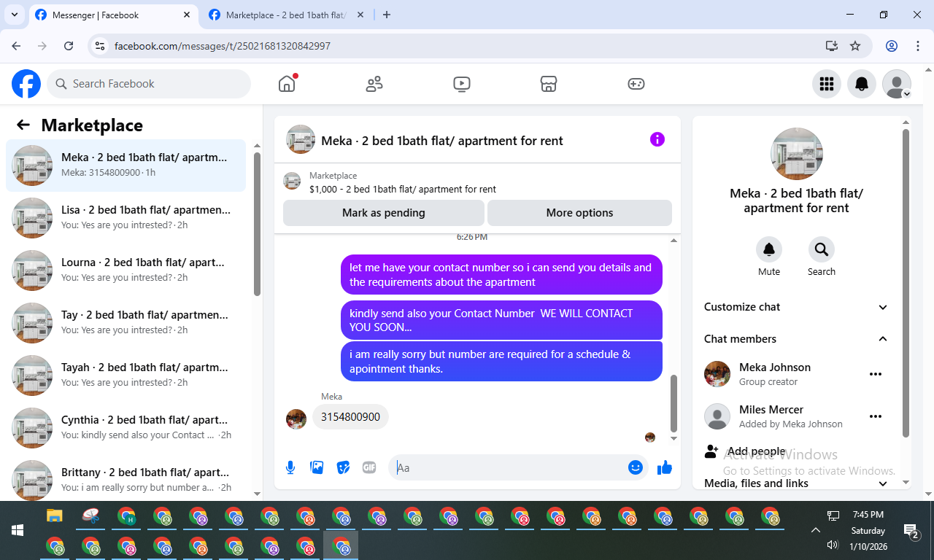Viewport: 934px width, 560px height.
Task: Open Cynthia conversation in the list
Action: 126,428
